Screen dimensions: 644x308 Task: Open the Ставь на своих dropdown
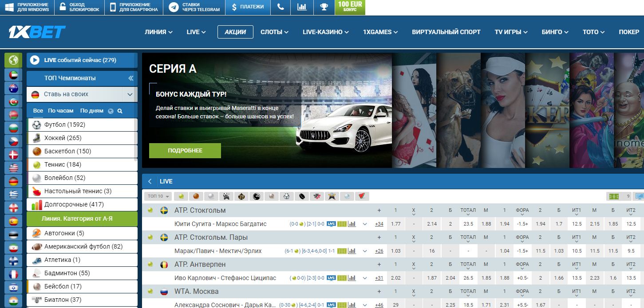pyautogui.click(x=82, y=94)
